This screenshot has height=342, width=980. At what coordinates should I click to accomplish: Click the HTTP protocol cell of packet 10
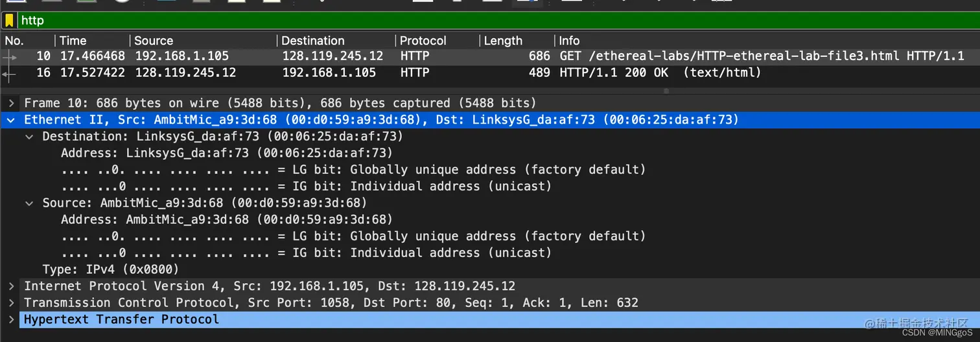(x=415, y=56)
